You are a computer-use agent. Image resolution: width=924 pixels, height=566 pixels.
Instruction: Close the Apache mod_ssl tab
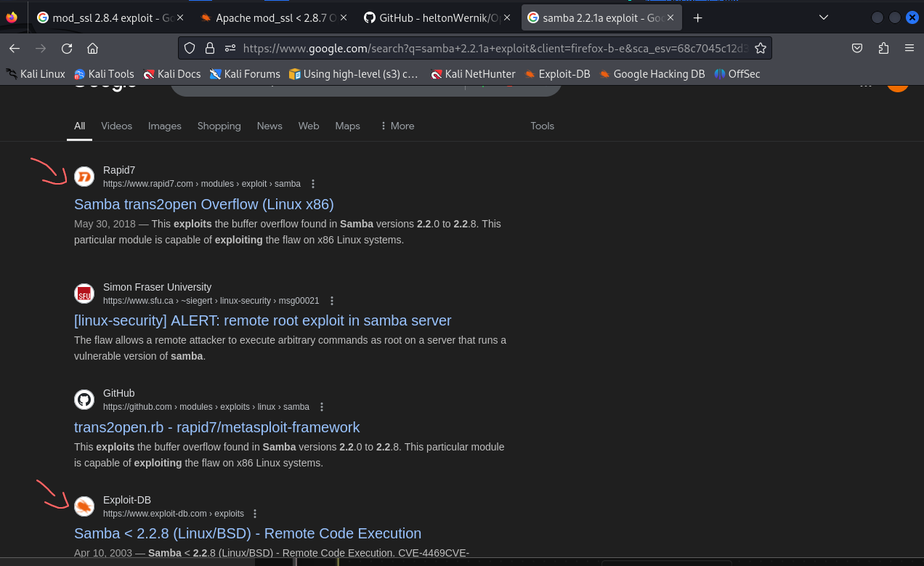(343, 17)
